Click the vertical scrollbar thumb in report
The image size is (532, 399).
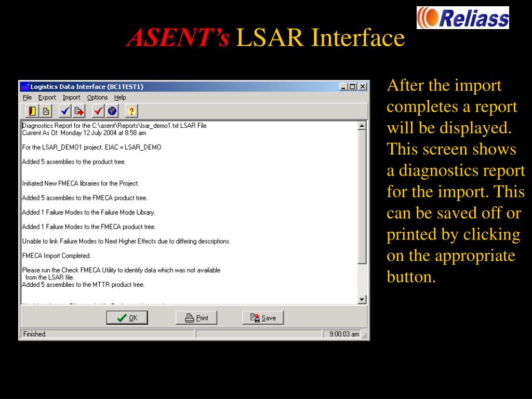pyautogui.click(x=362, y=197)
